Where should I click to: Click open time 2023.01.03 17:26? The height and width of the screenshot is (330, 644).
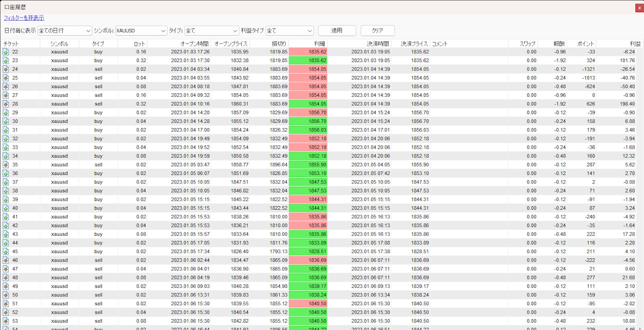(x=190, y=52)
